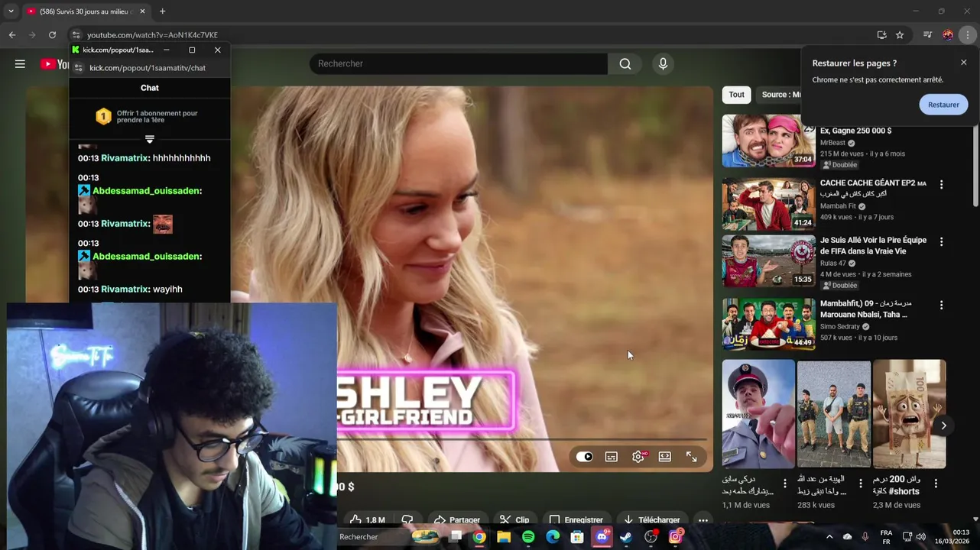Image resolution: width=980 pixels, height=550 pixels.
Task: Open Chrome from the Windows taskbar
Action: tap(479, 537)
